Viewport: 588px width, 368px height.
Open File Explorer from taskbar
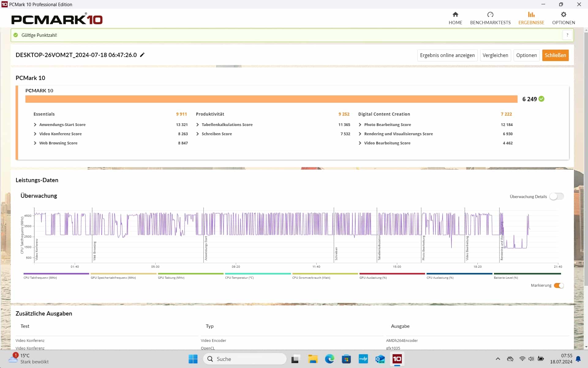313,359
